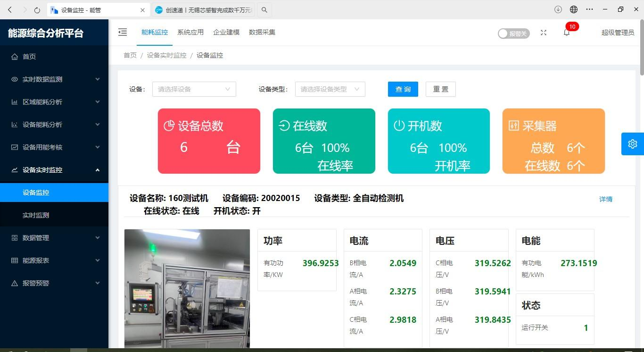Collapse the 设备实时监控 sidebar menu
Screen dimensions: 644x352
coord(54,170)
